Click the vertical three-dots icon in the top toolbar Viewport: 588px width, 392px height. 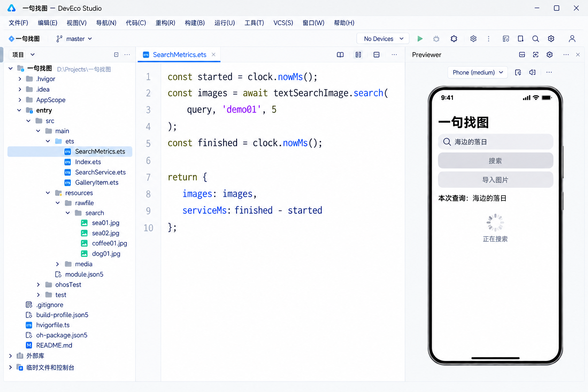488,39
